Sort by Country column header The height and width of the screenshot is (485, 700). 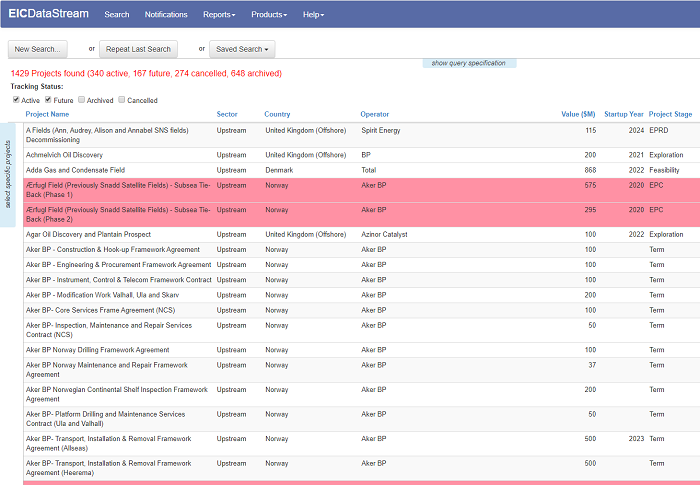(x=277, y=114)
